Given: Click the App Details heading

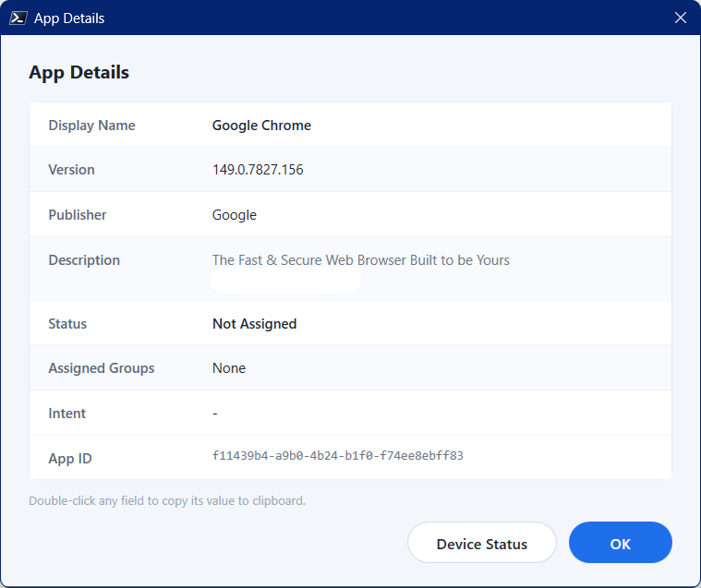Looking at the screenshot, I should pyautogui.click(x=79, y=73).
